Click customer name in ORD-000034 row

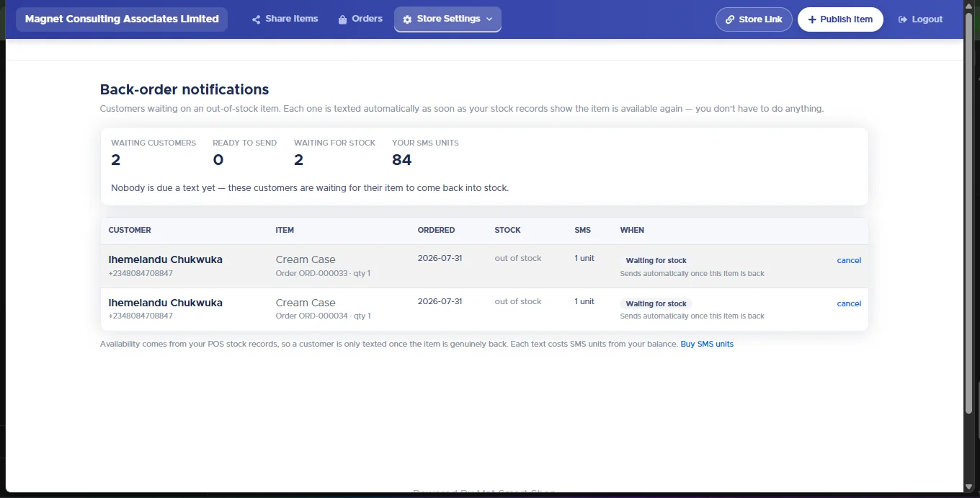coord(165,303)
